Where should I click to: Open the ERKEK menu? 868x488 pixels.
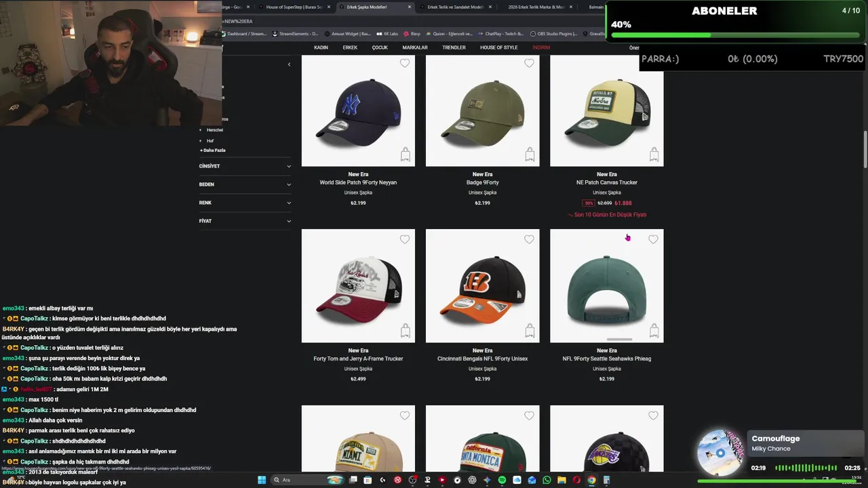click(350, 47)
